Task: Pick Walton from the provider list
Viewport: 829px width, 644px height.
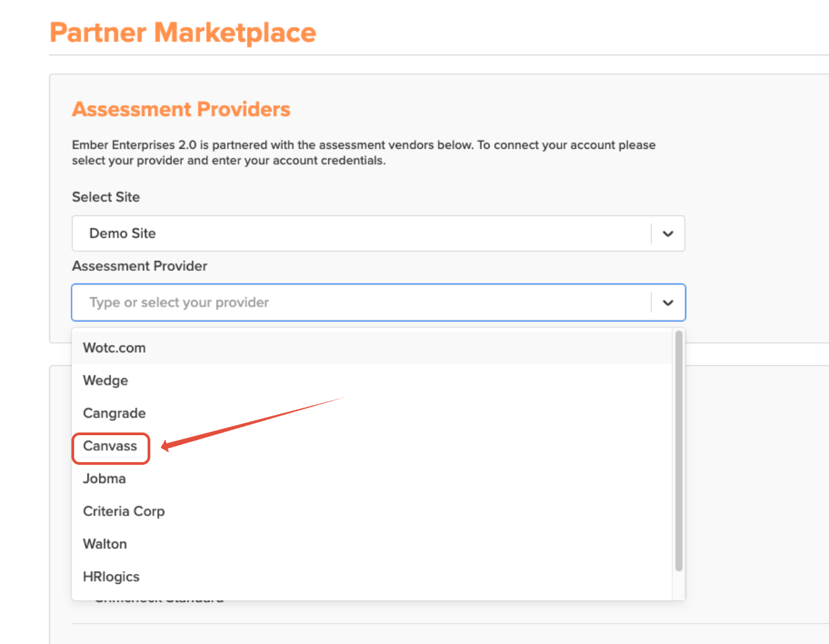Action: point(371,544)
